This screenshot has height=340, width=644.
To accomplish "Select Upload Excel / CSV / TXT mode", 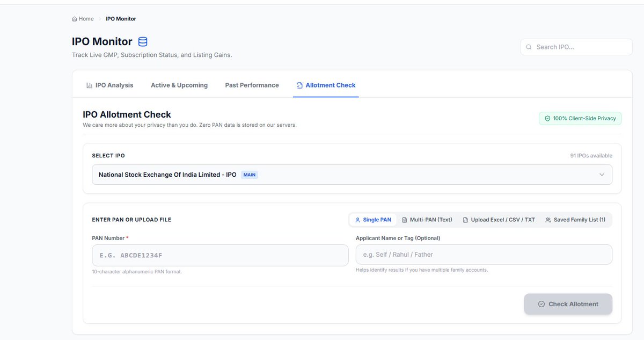I will 499,220.
